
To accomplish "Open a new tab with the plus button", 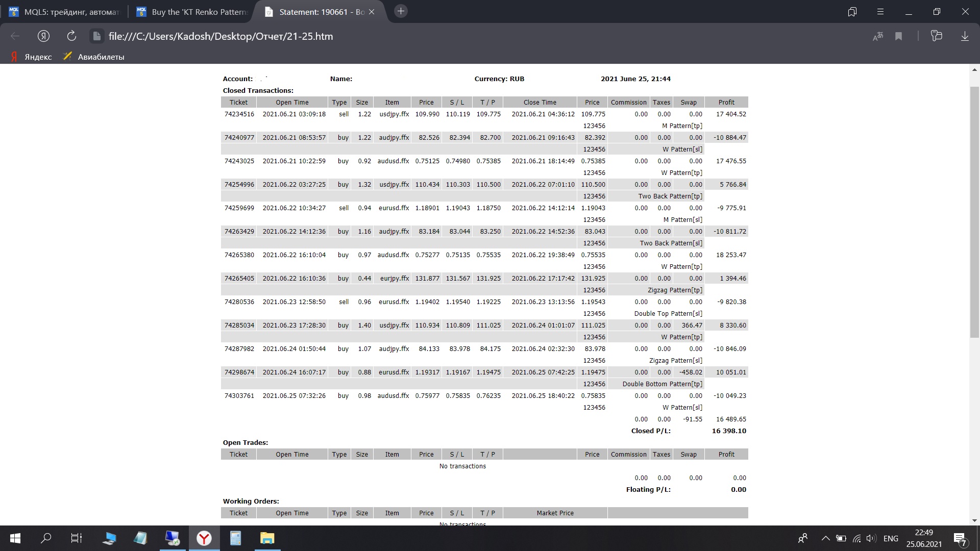I will point(401,11).
